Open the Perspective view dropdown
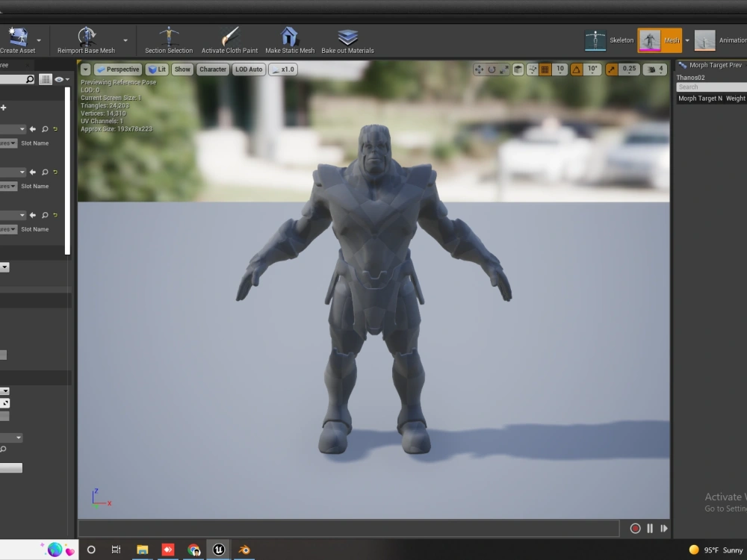 pyautogui.click(x=117, y=69)
